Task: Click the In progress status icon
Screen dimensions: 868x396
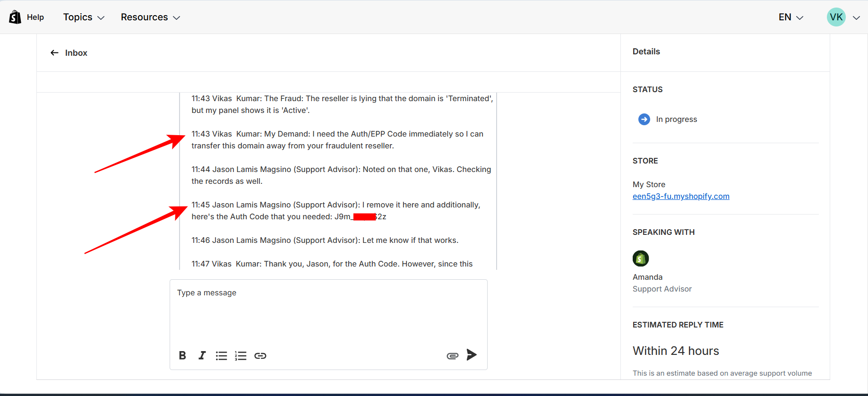Action: tap(644, 119)
